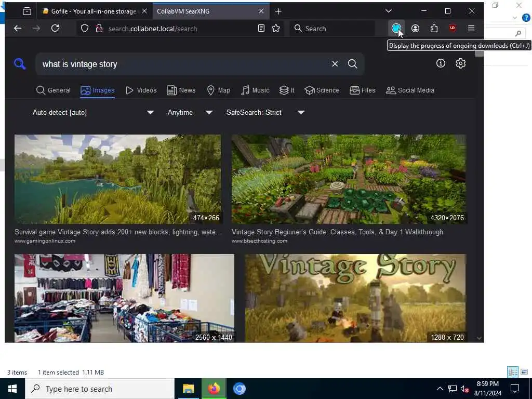The height and width of the screenshot is (399, 532).
Task: Open 'Vintage Story Beginner's Guide' link
Action: coord(337,232)
